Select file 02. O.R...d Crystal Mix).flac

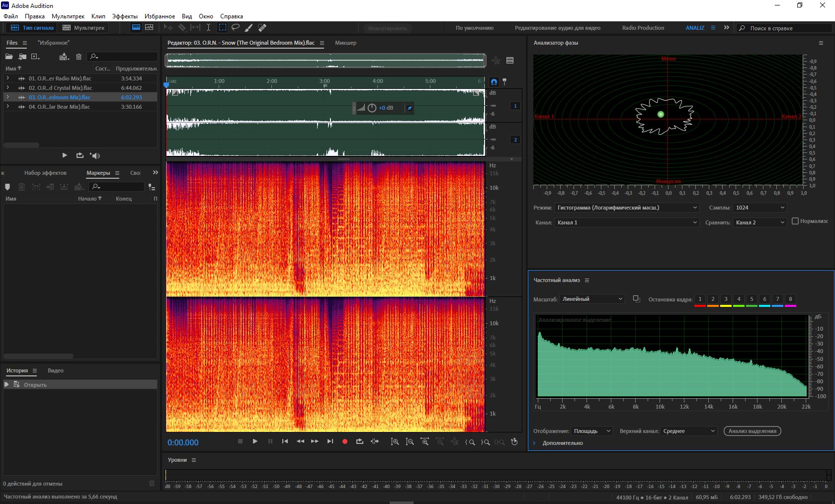(60, 88)
